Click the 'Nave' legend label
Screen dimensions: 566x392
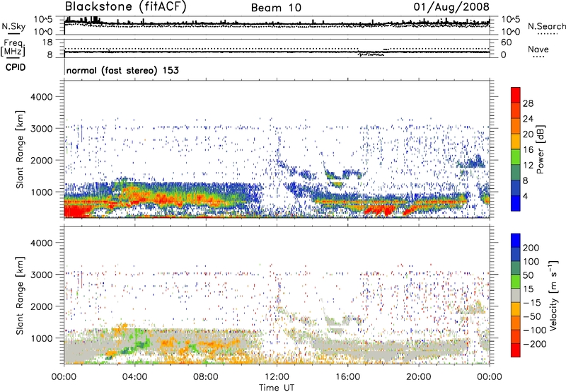[x=538, y=50]
